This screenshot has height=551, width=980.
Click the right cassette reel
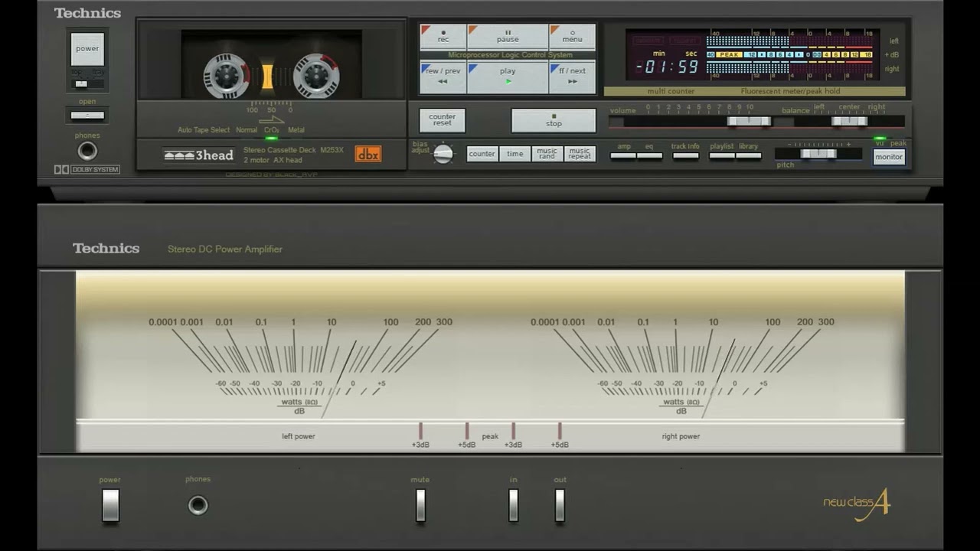(x=316, y=76)
